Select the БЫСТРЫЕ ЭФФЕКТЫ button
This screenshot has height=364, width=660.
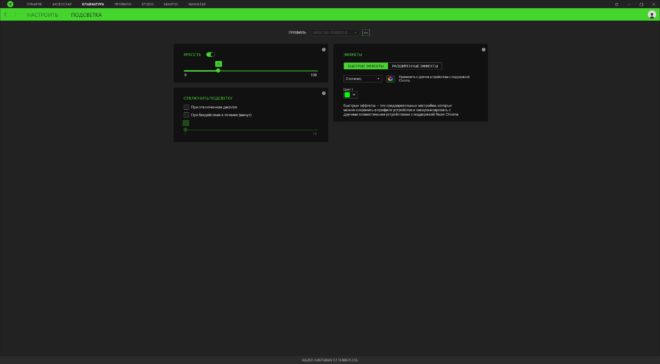click(365, 66)
